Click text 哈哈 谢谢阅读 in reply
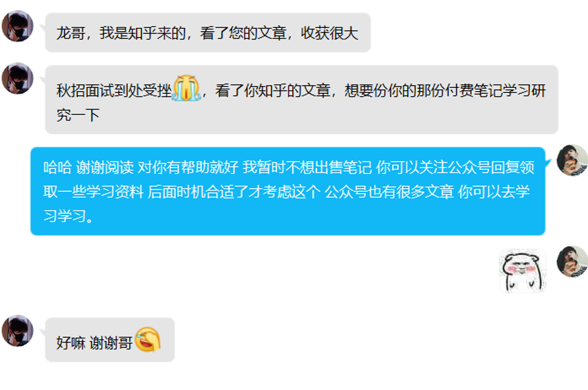This screenshot has height=390, width=588. 88,167
